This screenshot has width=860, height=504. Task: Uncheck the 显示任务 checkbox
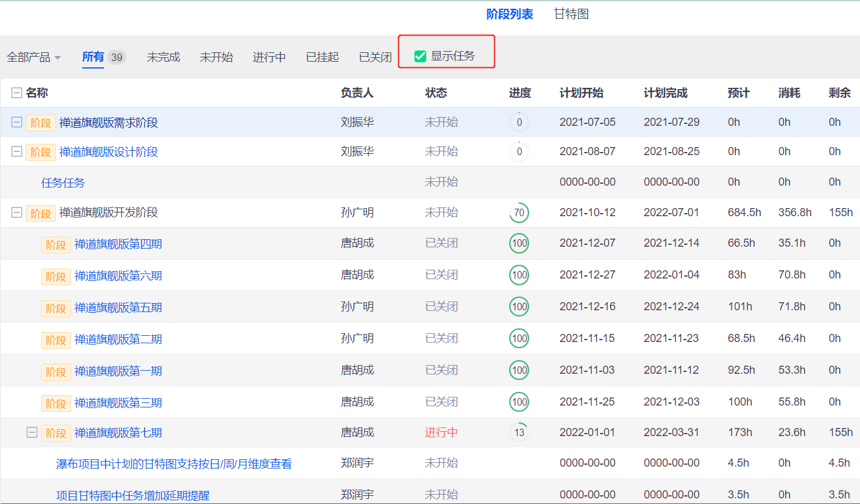420,56
